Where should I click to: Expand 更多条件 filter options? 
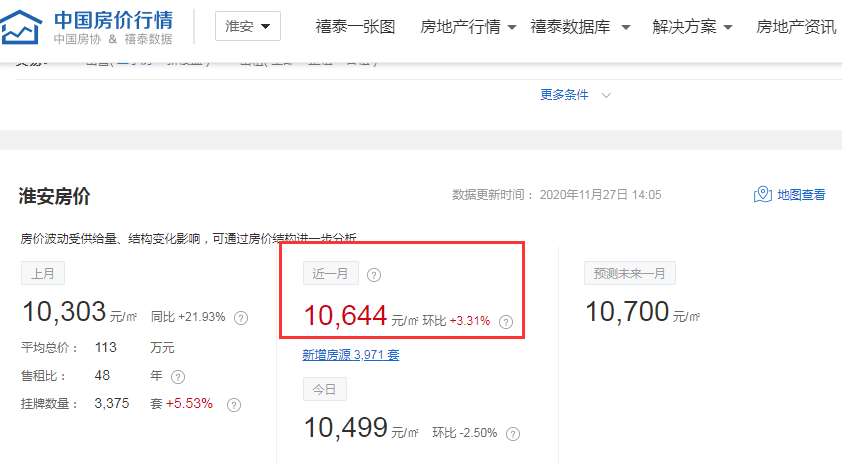575,95
